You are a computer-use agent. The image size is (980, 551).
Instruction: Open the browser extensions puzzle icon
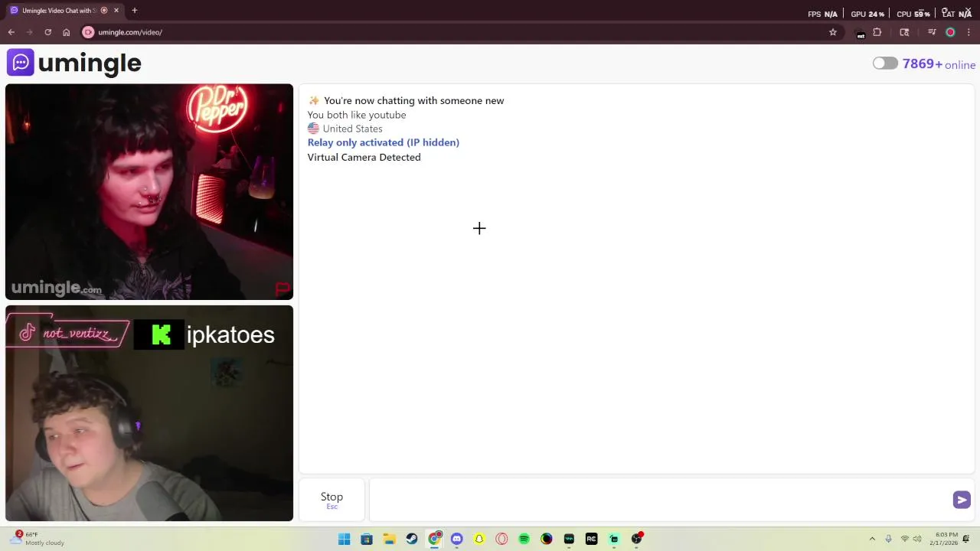click(877, 32)
